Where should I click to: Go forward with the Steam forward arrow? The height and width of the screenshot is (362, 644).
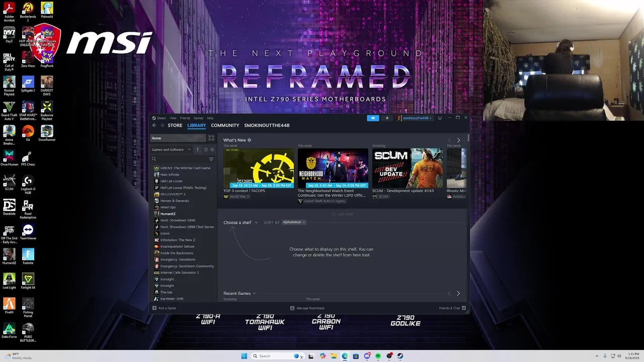[162, 125]
